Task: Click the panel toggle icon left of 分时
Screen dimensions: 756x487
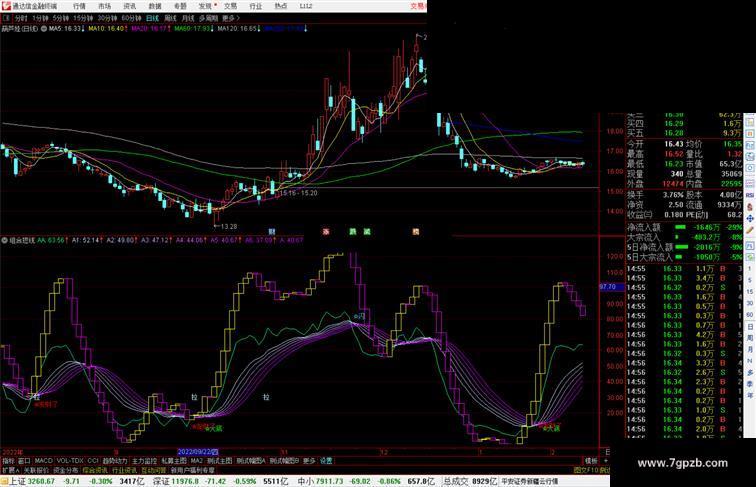Action: click(x=6, y=18)
